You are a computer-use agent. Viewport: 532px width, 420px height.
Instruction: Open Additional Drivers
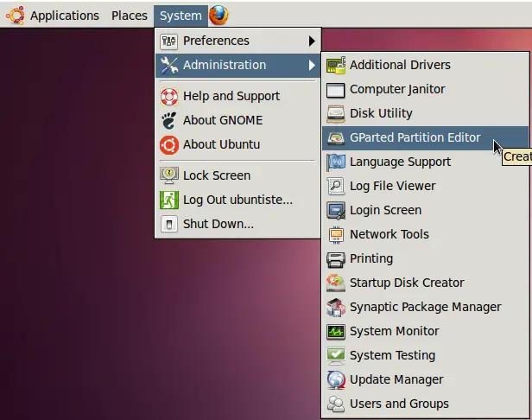(x=426, y=65)
